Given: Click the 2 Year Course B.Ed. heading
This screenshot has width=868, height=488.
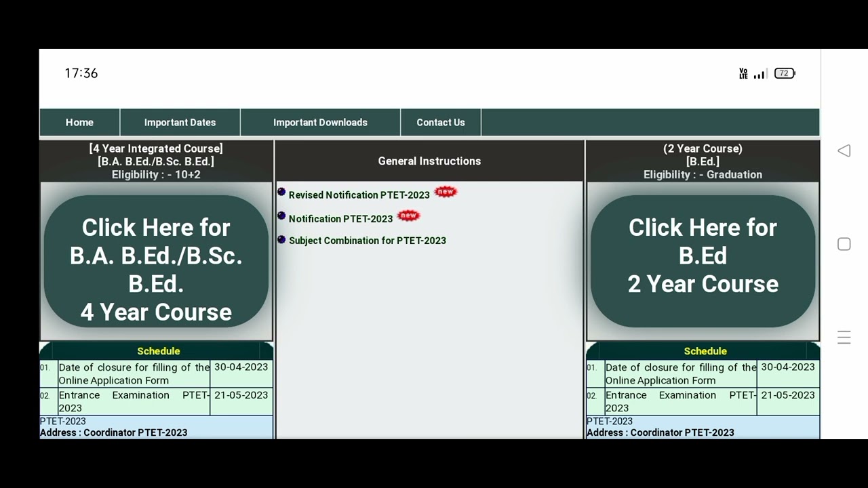Looking at the screenshot, I should 703,155.
